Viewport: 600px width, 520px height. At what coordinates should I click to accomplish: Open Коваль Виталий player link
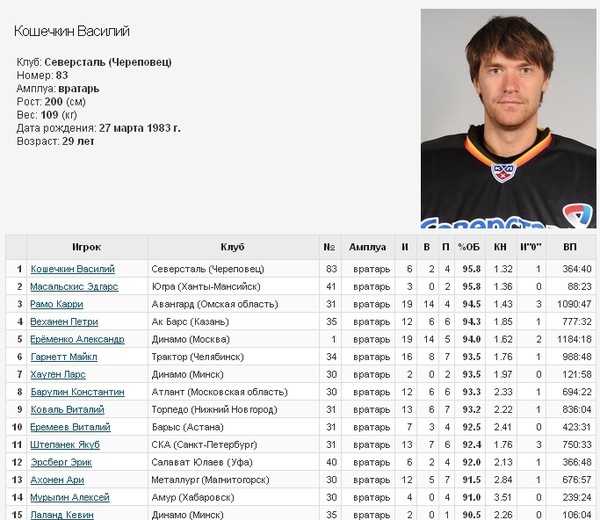tap(67, 410)
